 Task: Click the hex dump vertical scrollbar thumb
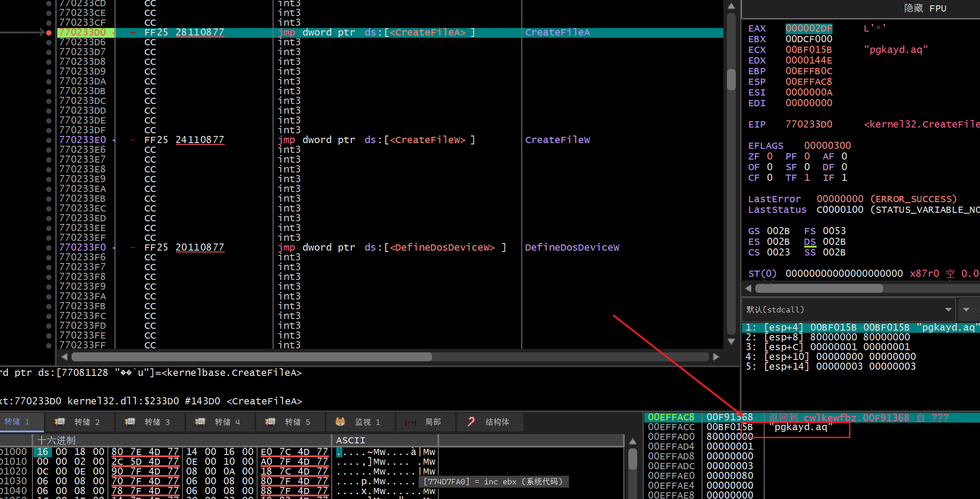coord(633,460)
